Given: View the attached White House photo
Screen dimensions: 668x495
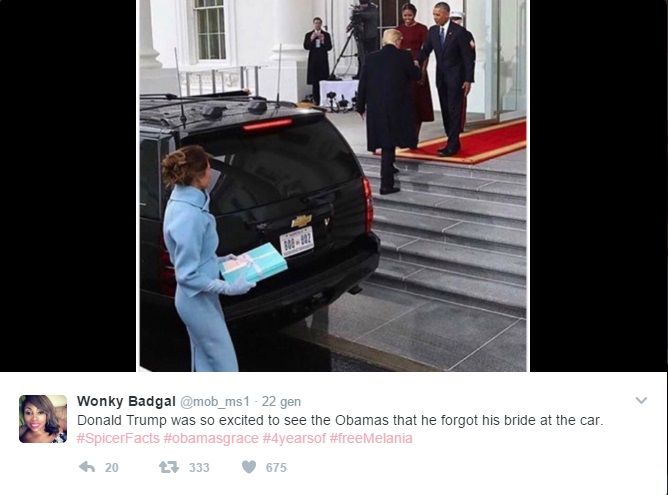Looking at the screenshot, I should pyautogui.click(x=333, y=186).
